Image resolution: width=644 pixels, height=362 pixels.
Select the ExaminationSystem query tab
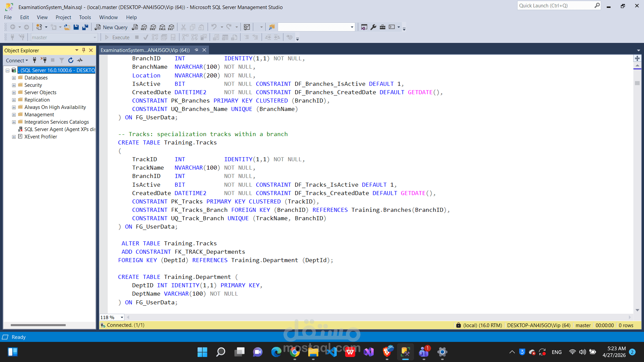145,50
